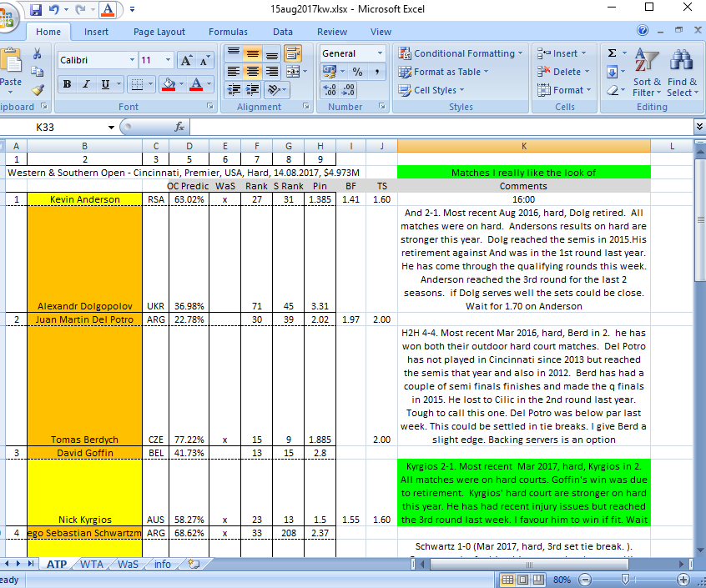Image resolution: width=706 pixels, height=588 pixels.
Task: Open the Data ribbon tab
Action: (283, 32)
